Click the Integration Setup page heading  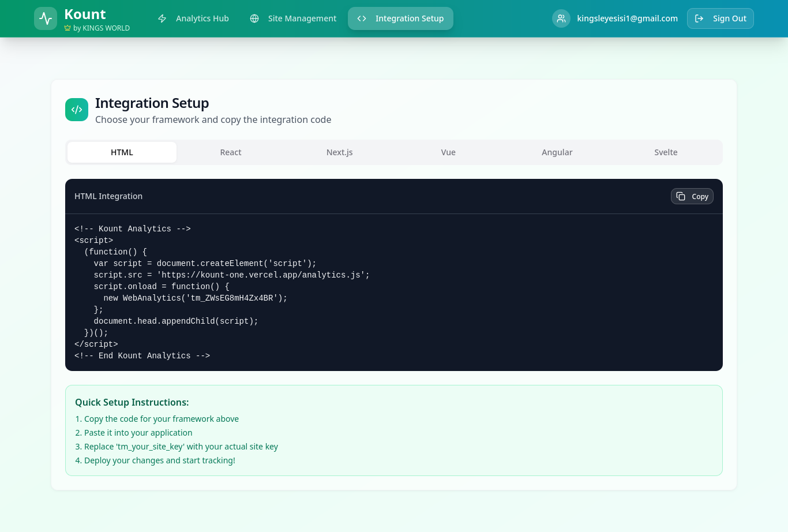click(152, 103)
